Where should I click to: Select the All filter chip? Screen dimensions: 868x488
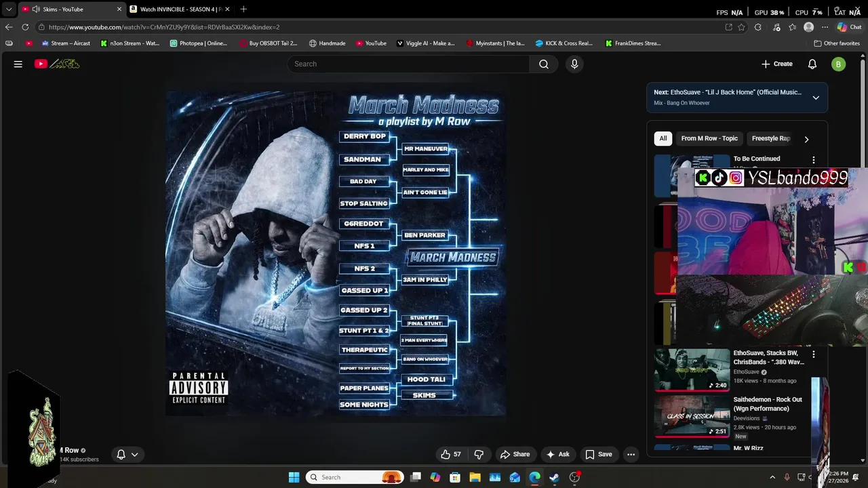pos(663,138)
